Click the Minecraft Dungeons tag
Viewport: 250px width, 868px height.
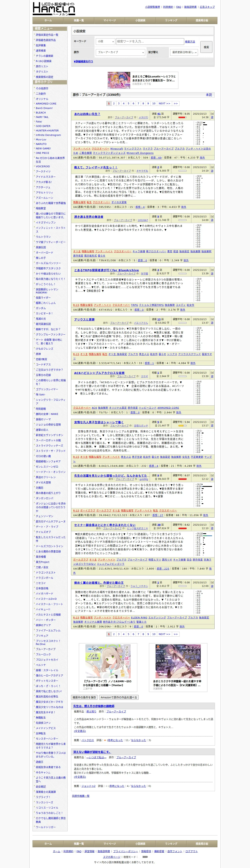[140, 153]
